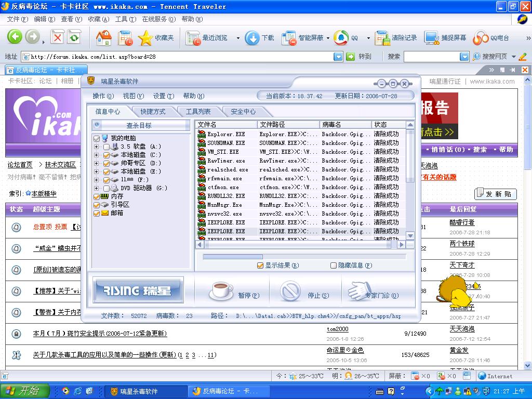This screenshot has height=399, width=532.
Task: Click the red X stop-loading icon
Action: click(57, 37)
